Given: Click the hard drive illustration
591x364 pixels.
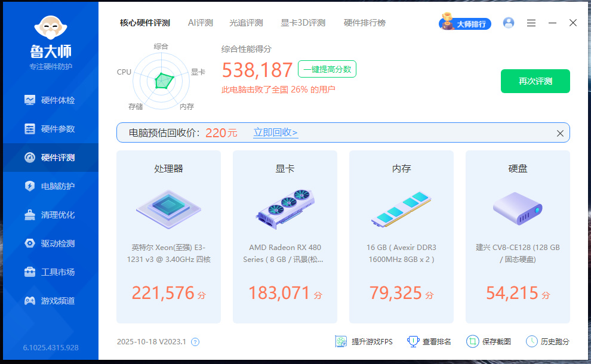Looking at the screenshot, I should [518, 208].
